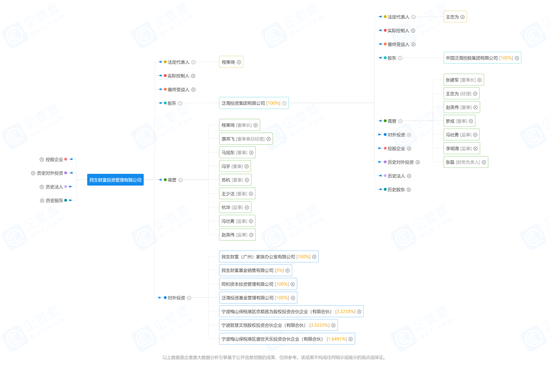The height and width of the screenshot is (366, 550).
Task: Click expand icon on 罗成 [董事] card
Action: pos(471,121)
